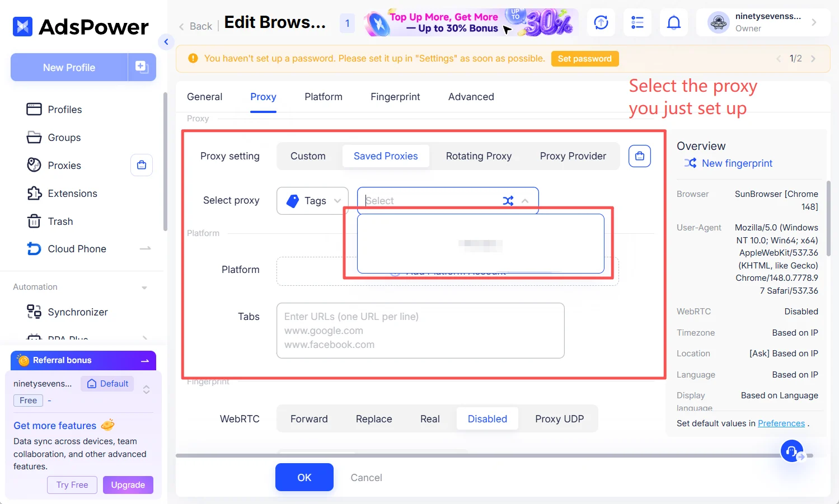Image resolution: width=839 pixels, height=504 pixels.
Task: Click the Tags label icon
Action: [293, 200]
